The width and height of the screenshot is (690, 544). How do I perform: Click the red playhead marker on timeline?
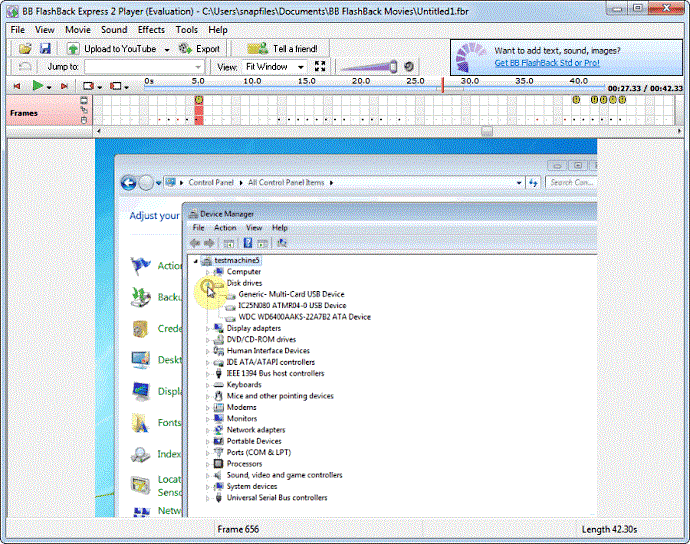[x=443, y=86]
